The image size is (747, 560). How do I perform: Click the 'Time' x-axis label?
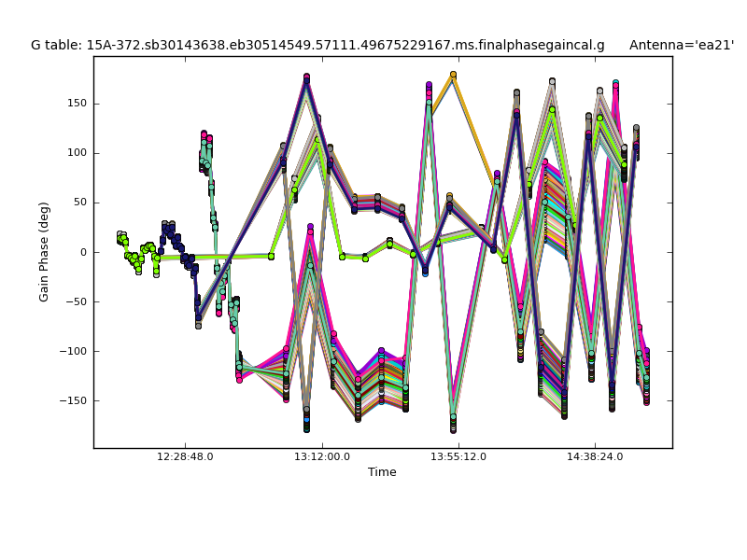382,472
